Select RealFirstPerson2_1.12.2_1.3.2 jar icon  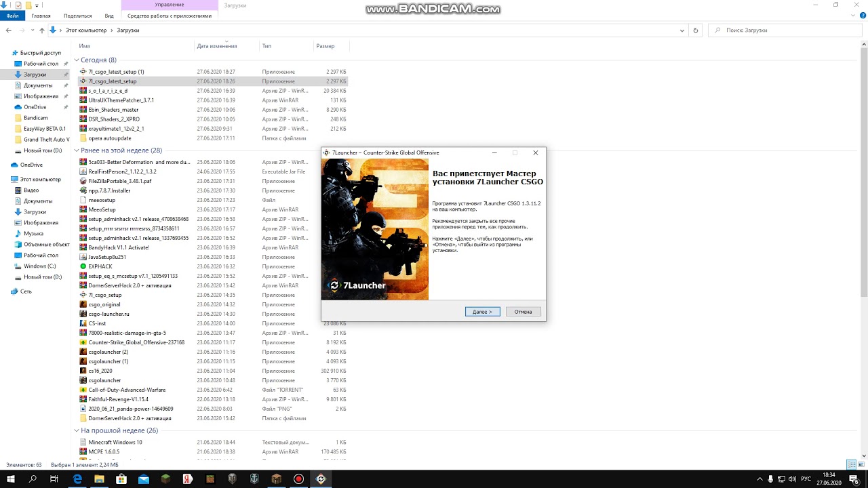click(83, 171)
